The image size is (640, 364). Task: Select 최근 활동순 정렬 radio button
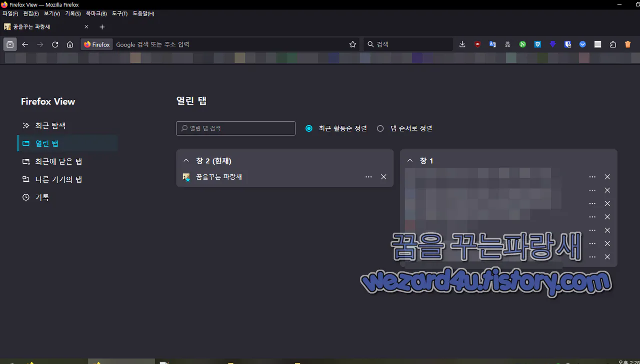[309, 128]
